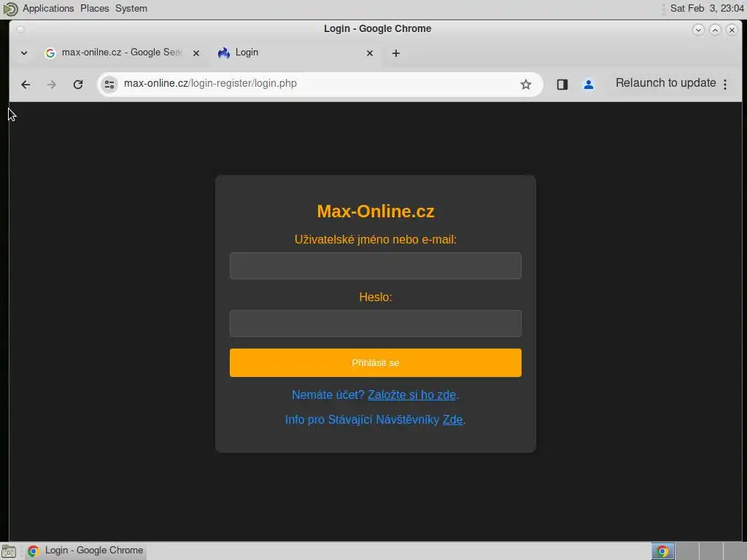Open the Places menu

point(94,8)
